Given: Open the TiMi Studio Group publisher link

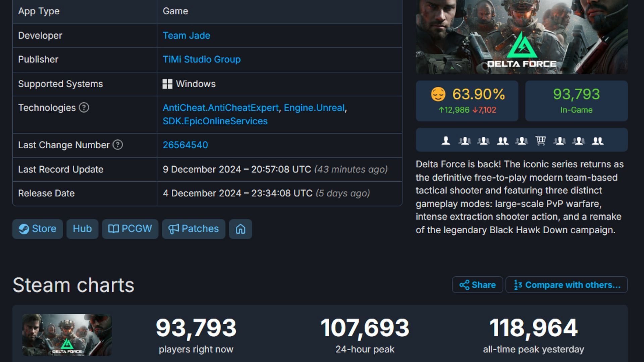Looking at the screenshot, I should pos(202,59).
